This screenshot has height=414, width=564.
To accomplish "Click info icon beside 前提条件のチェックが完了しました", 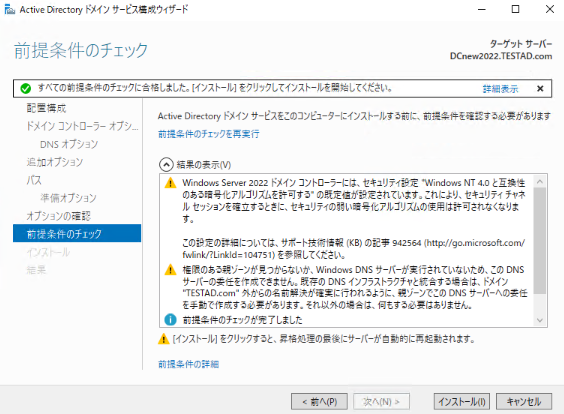I will tap(170, 319).
